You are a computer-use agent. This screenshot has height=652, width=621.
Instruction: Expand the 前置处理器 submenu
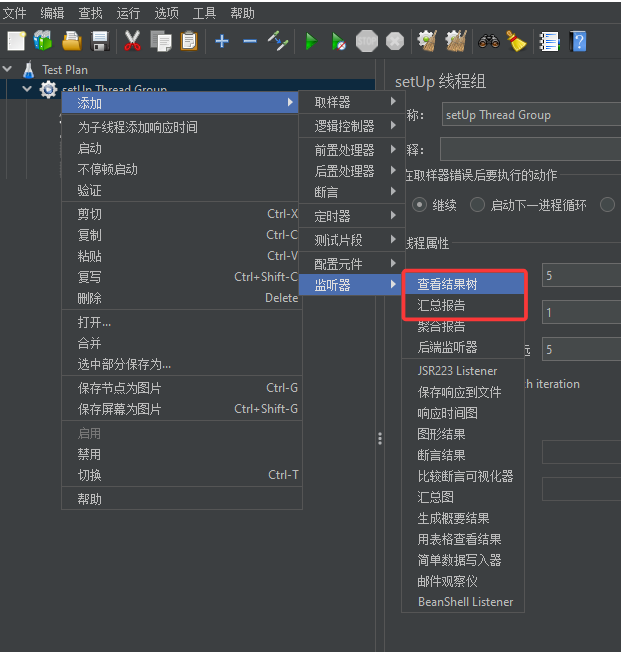click(x=352, y=150)
